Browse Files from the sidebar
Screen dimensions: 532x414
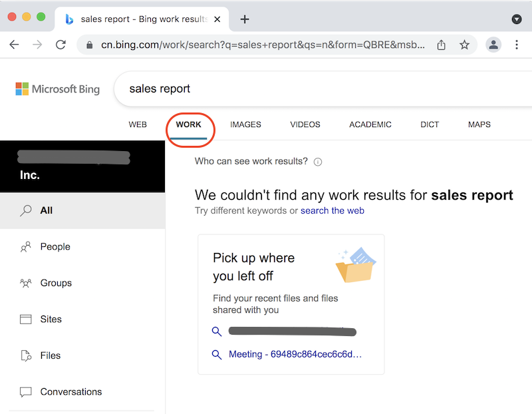(49, 355)
